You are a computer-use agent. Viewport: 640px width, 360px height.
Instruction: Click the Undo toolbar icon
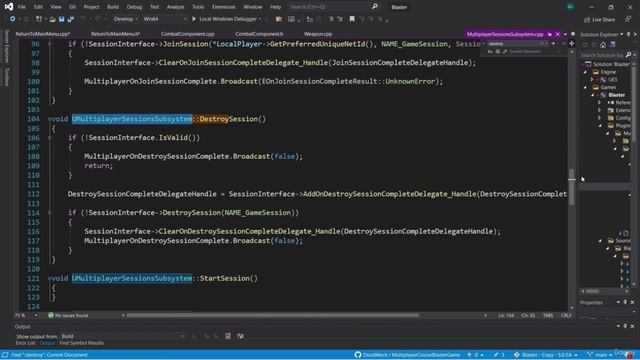[x=83, y=19]
